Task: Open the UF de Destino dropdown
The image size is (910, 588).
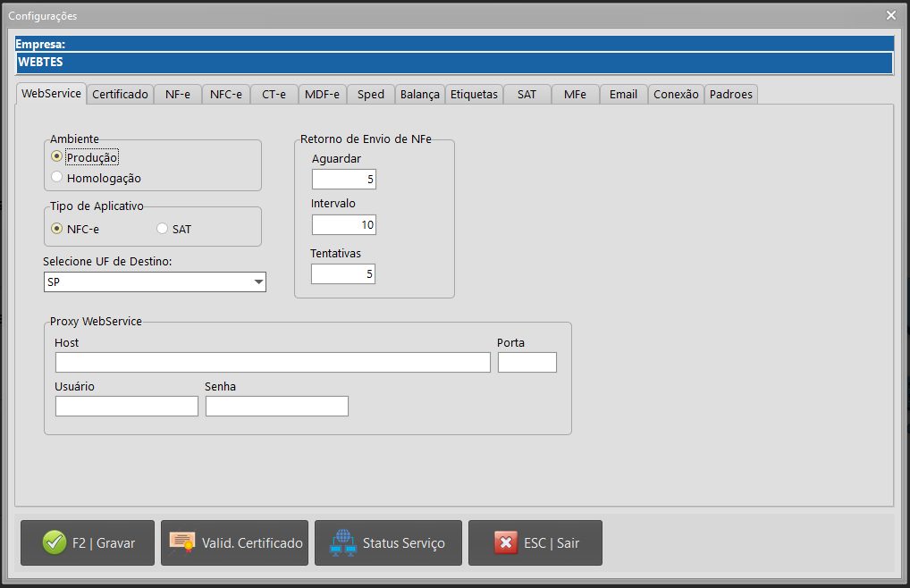Action: point(258,282)
